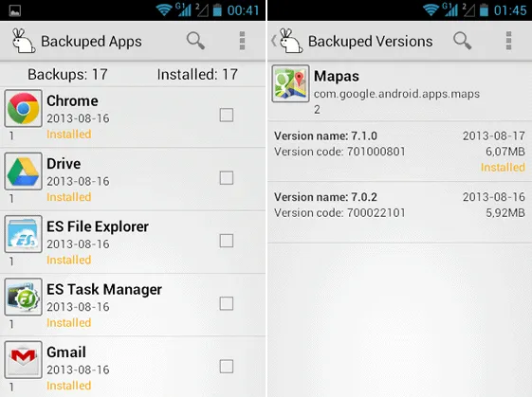532x397 pixels.
Task: Tap the battery icon in left status bar
Action: pyautogui.click(x=217, y=9)
